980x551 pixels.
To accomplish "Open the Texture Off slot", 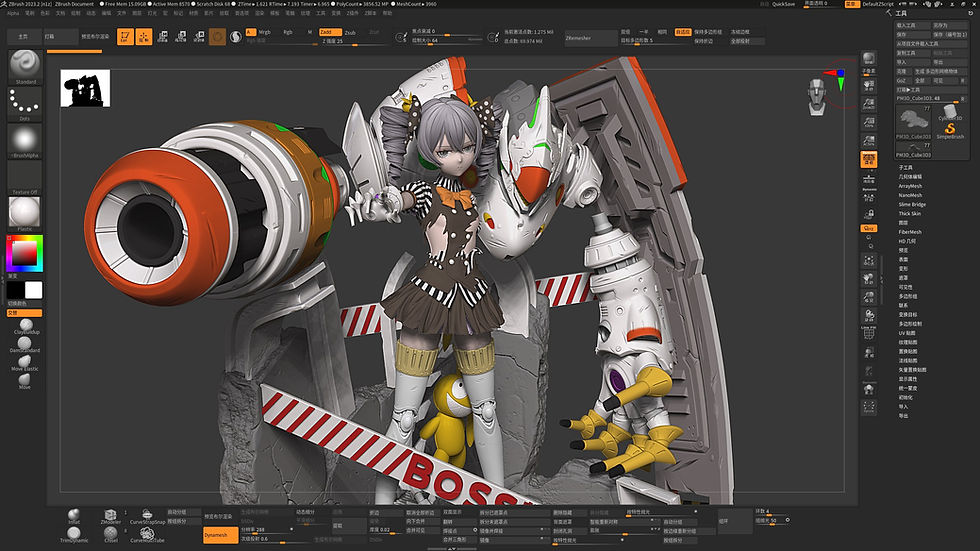I will pyautogui.click(x=25, y=177).
